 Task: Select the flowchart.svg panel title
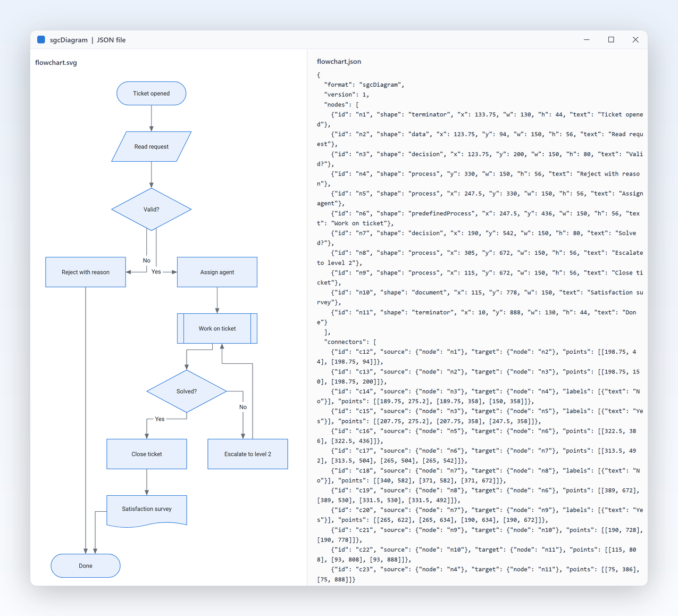[x=56, y=63]
